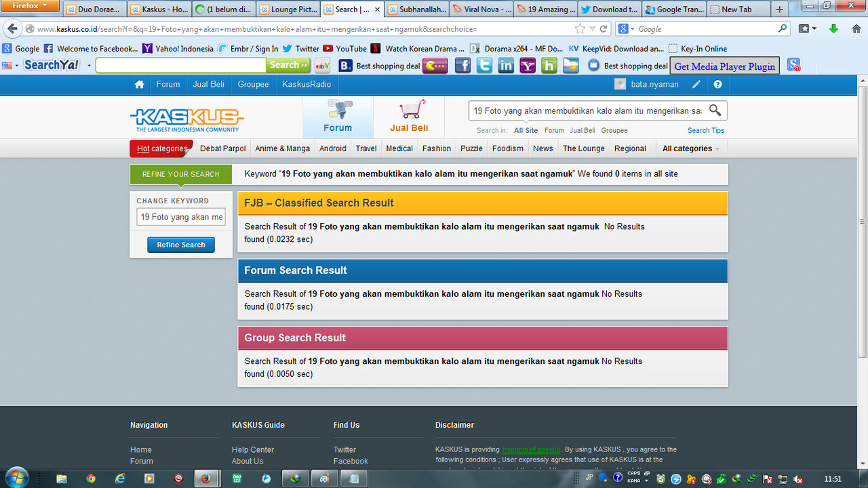This screenshot has height=488, width=868.
Task: Open the Help Center footer link
Action: tap(253, 450)
